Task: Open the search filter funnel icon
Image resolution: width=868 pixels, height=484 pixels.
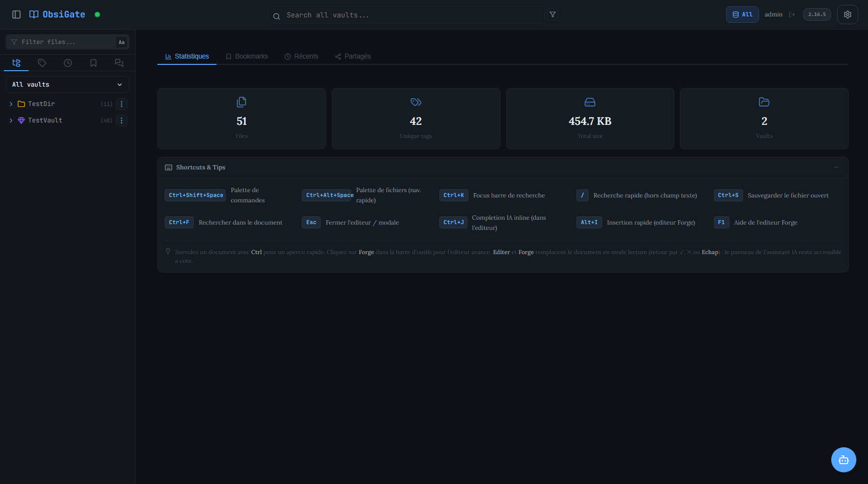Action: (553, 15)
